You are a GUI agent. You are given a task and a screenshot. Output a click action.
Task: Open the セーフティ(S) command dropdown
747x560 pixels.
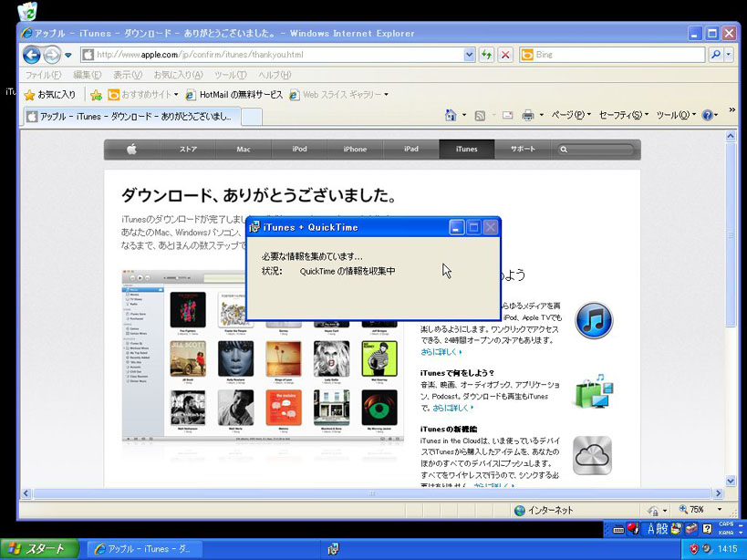pos(623,115)
